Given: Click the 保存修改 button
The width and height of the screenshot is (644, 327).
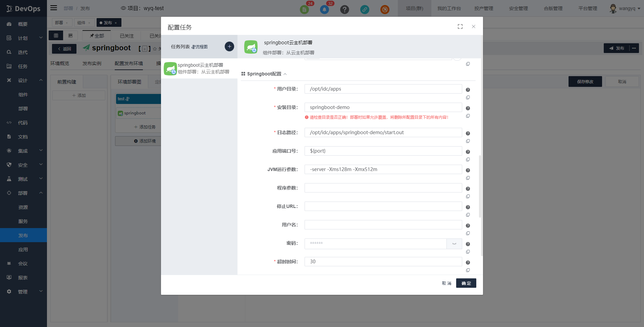Looking at the screenshot, I should [x=585, y=81].
